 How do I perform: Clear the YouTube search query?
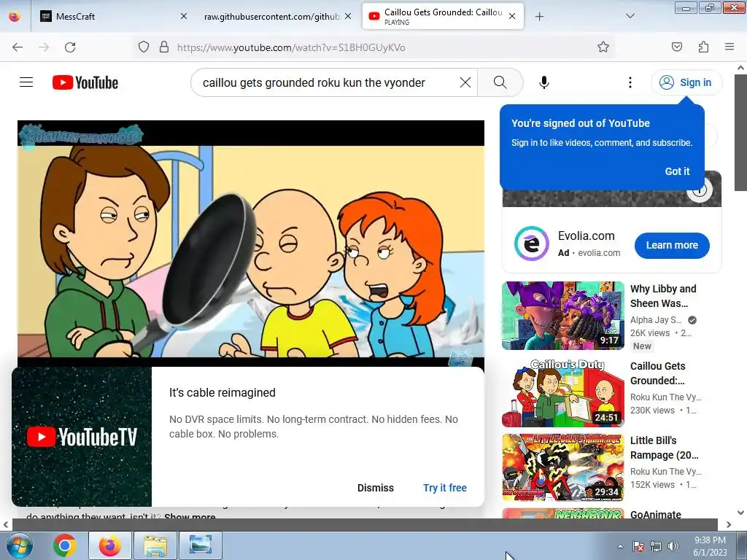(x=465, y=82)
